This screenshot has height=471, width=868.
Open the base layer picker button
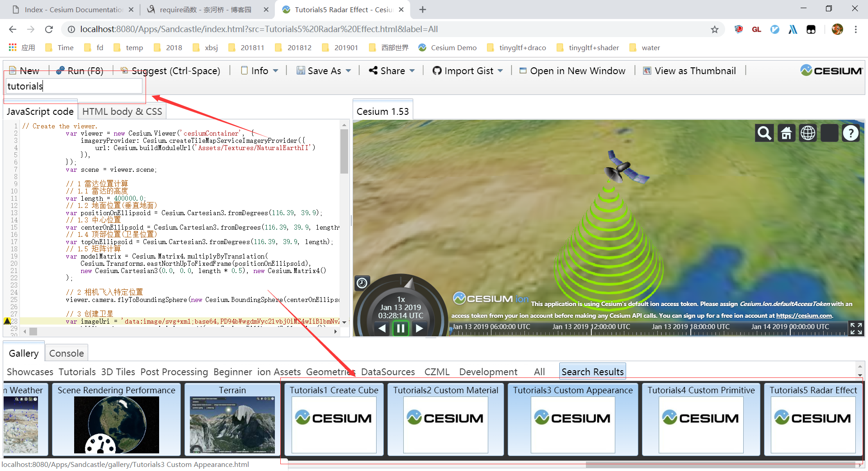pyautogui.click(x=830, y=133)
